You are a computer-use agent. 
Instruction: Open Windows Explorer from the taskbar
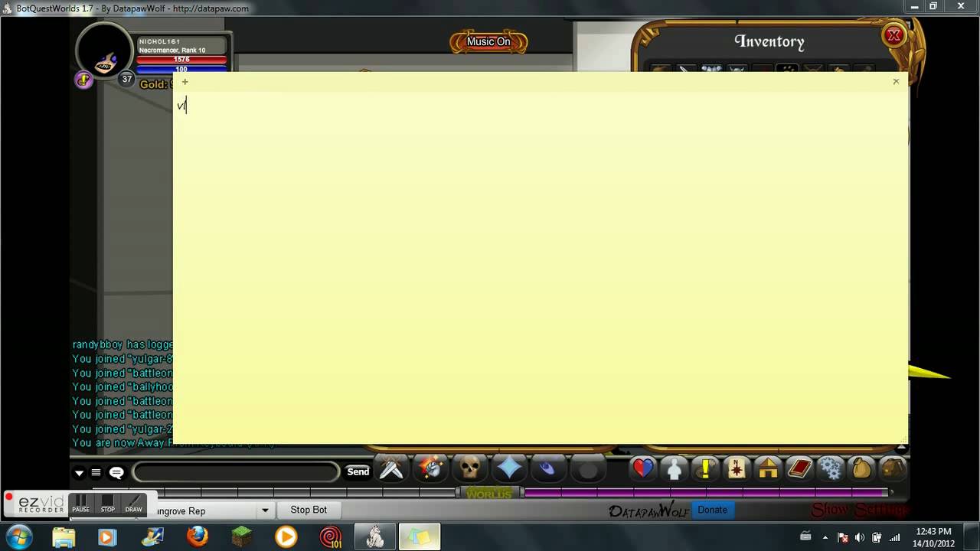tap(64, 537)
